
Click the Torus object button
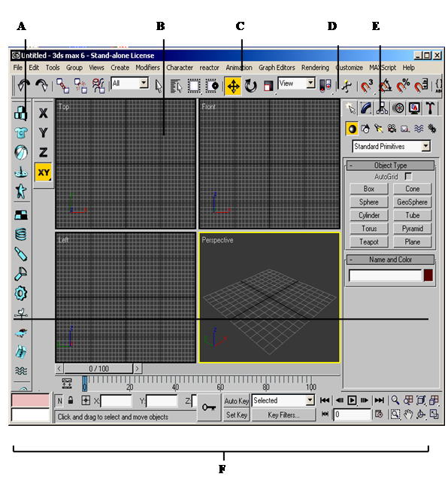pos(369,229)
